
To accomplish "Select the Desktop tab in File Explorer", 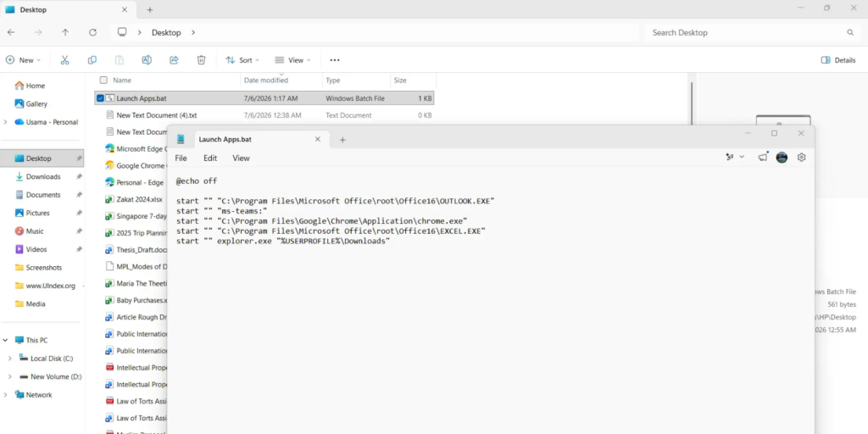I will tap(66, 10).
